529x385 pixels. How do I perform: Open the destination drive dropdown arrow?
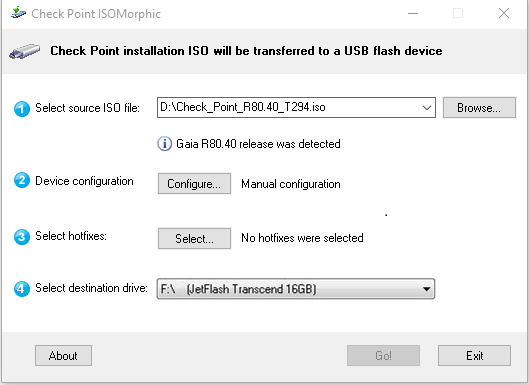pos(426,289)
